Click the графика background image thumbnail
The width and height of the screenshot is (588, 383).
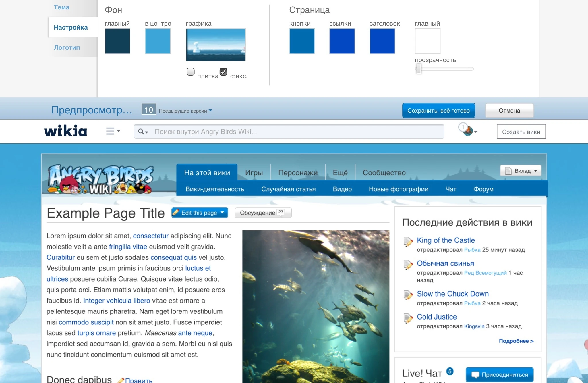tap(216, 45)
